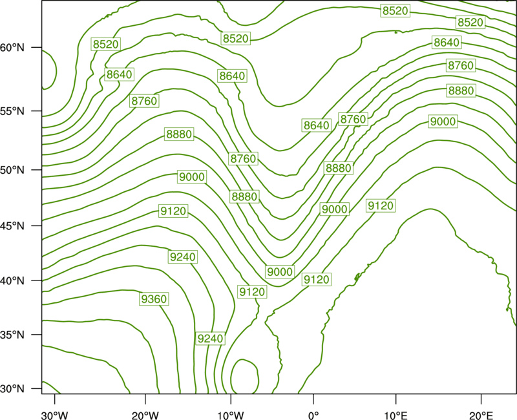Click the rightmost 9000 contour label

443,121
